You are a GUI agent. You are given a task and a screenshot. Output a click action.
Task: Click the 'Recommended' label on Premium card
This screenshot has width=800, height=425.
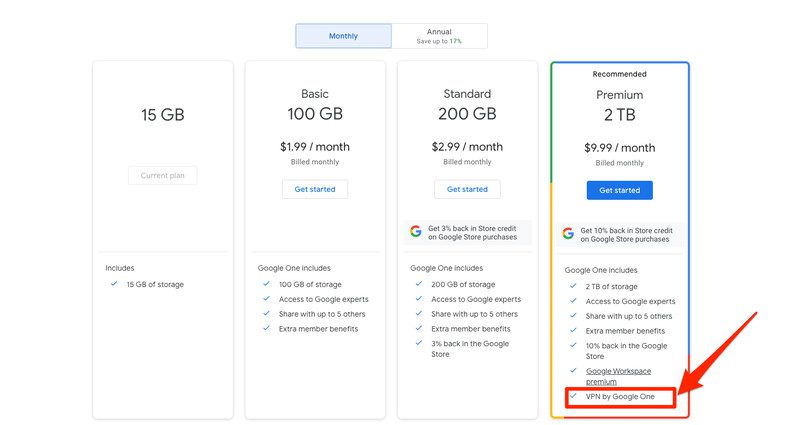[x=619, y=74]
